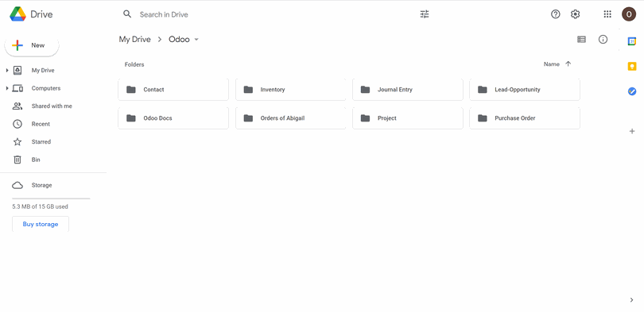
Task: Open Google Tasks side panel
Action: click(632, 91)
